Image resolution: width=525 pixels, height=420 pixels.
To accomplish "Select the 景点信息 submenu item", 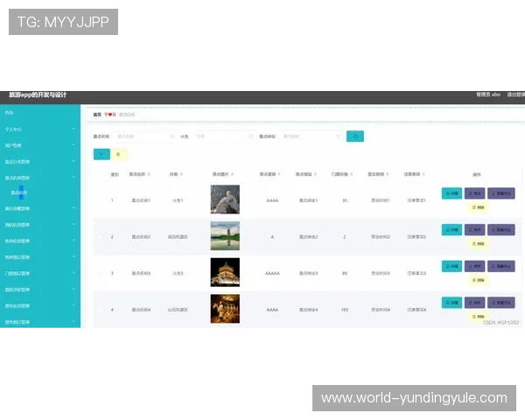I will coord(19,192).
